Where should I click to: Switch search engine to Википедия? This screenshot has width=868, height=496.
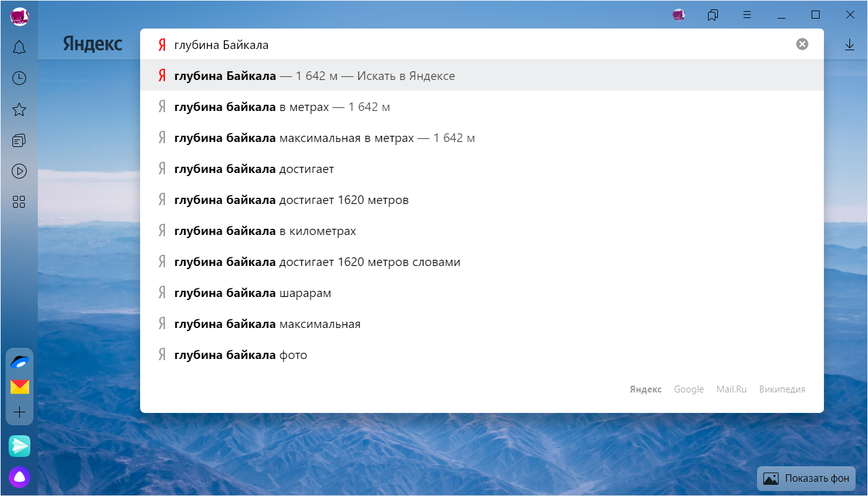782,389
